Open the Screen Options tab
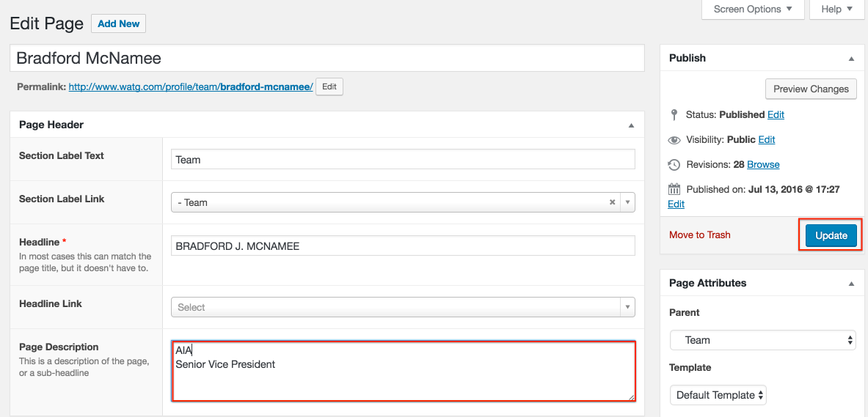This screenshot has height=417, width=868. [x=753, y=9]
